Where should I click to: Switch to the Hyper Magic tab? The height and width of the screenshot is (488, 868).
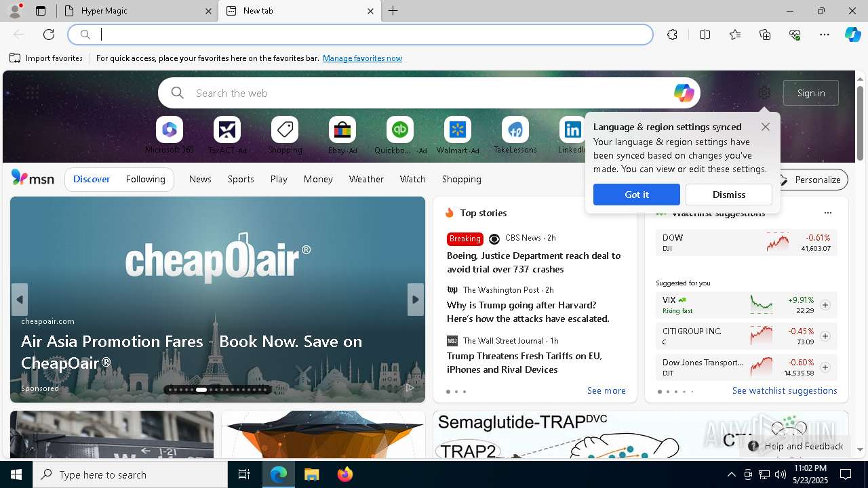(x=136, y=11)
